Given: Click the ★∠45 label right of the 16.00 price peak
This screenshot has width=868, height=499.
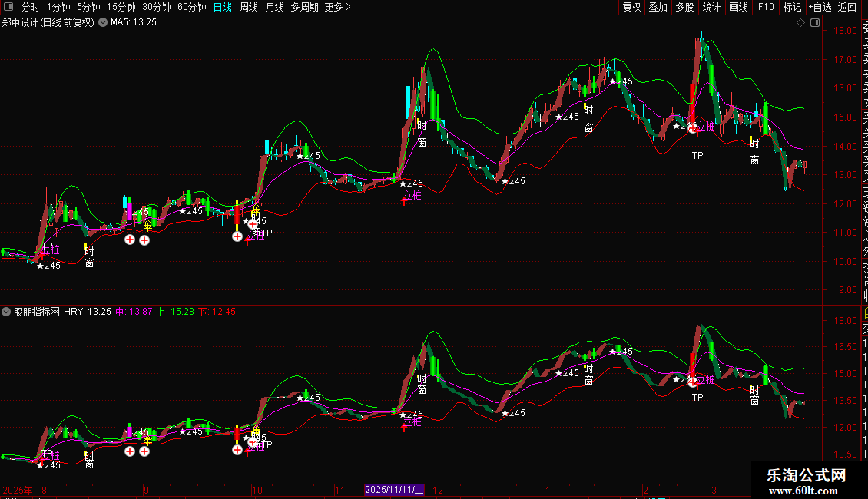Looking at the screenshot, I should [x=621, y=81].
